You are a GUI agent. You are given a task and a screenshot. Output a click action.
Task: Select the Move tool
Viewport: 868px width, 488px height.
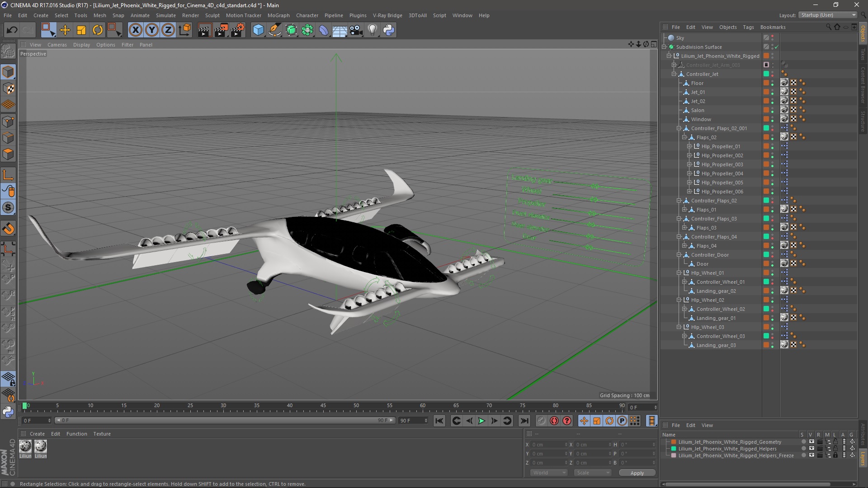point(65,30)
